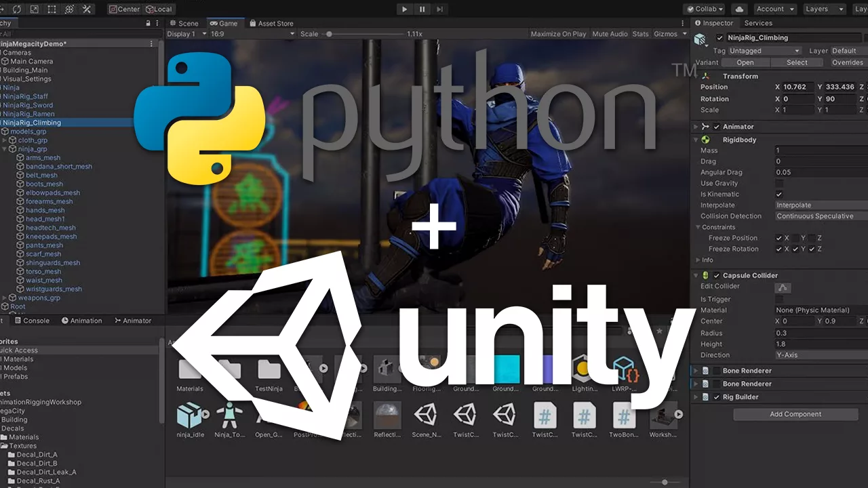Click the Add Component button
This screenshot has width=868, height=488.
[x=795, y=414]
